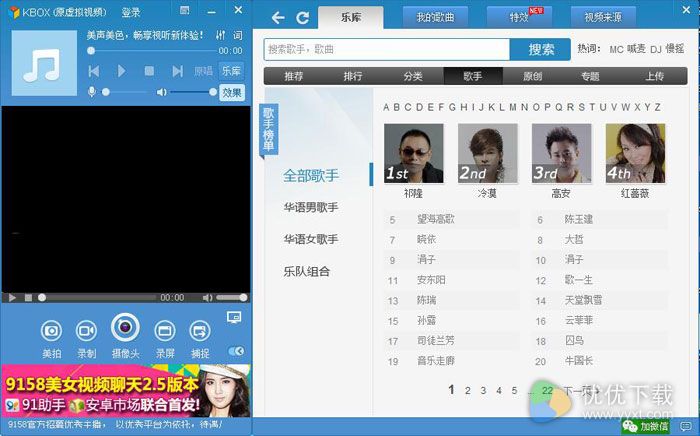Open the 2nd ranked singer 冷漠 thumbnail
The width and height of the screenshot is (700, 436).
pos(488,153)
